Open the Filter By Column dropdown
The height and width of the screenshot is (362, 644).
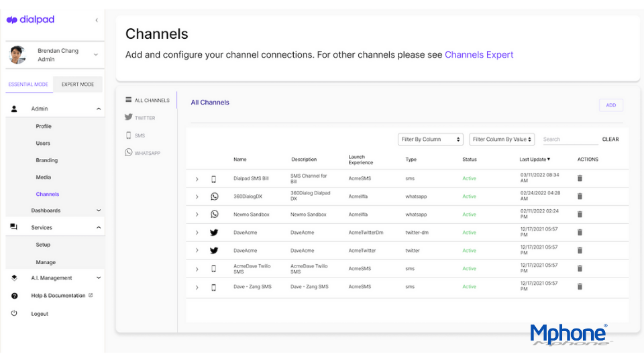pos(430,139)
